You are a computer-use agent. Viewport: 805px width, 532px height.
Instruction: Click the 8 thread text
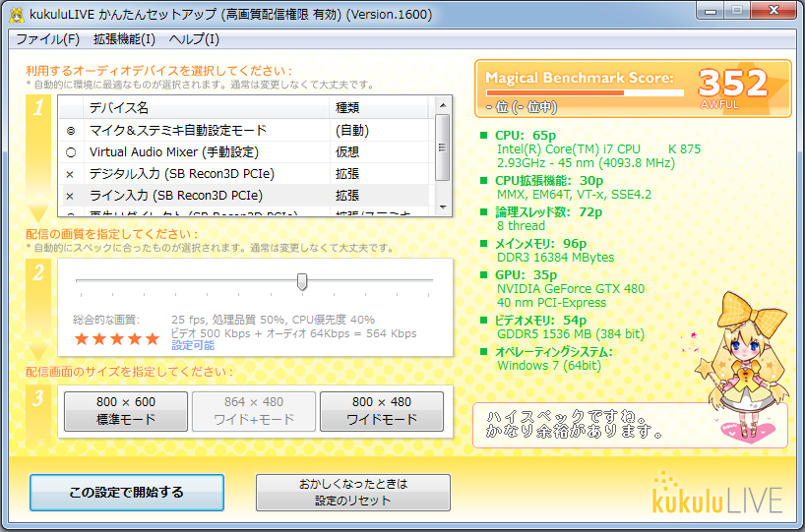coord(522,226)
